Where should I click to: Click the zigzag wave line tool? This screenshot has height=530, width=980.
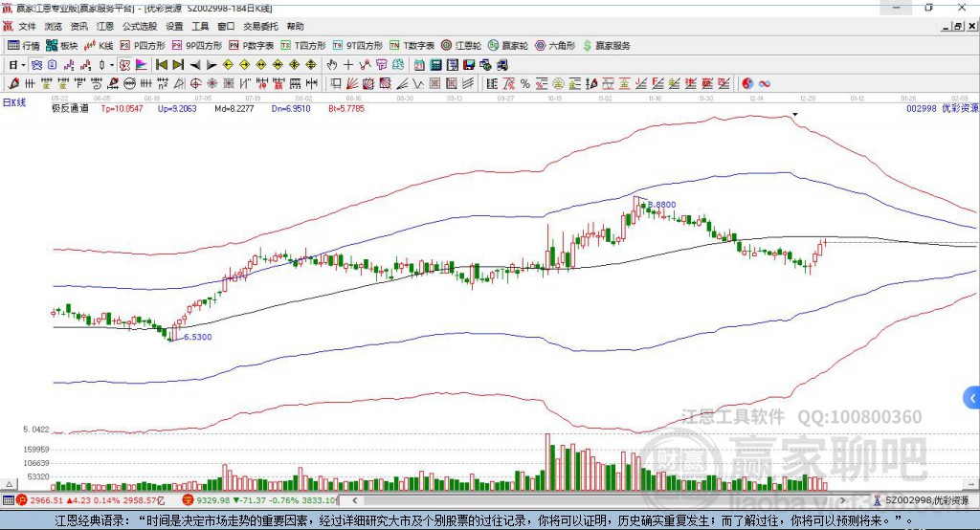tap(417, 84)
